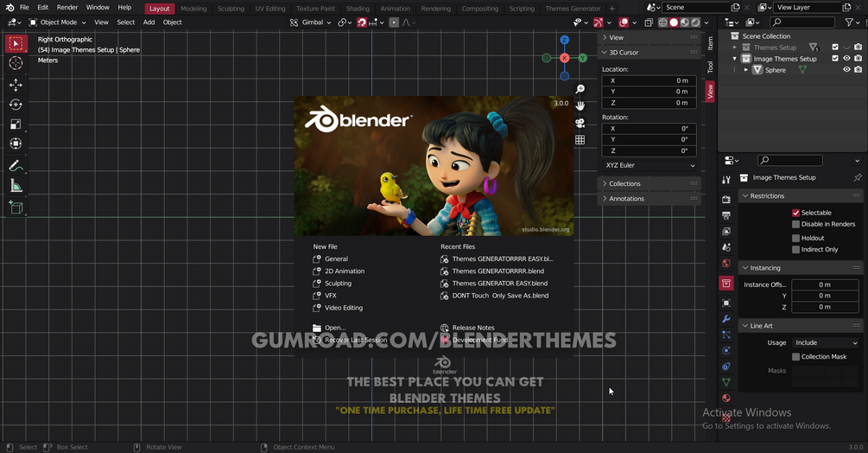This screenshot has width=868, height=453.
Task: Hide Image Themes Setup eye icon
Action: click(x=846, y=58)
